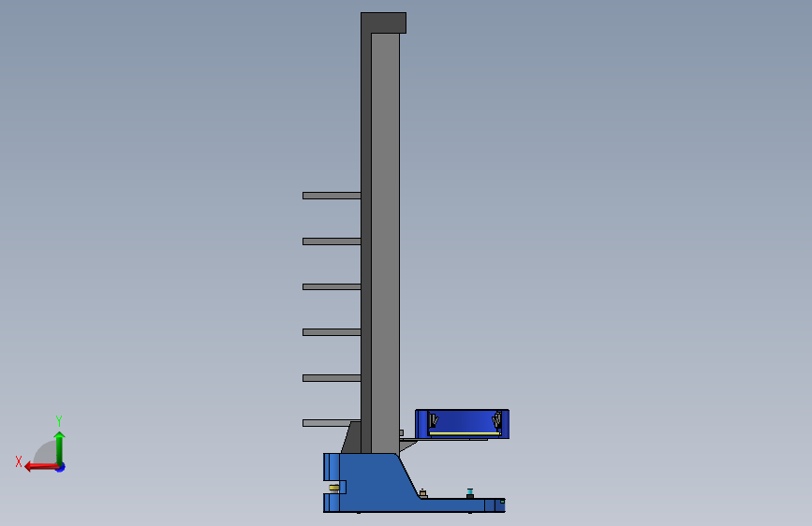
Task: Select the dark cap atop the column
Action: coord(384,22)
